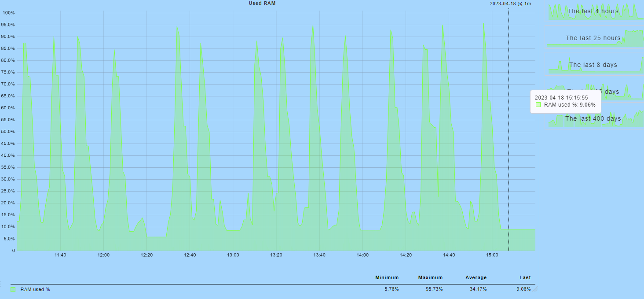
Task: Click the green square inside the tooltip
Action: [x=538, y=105]
